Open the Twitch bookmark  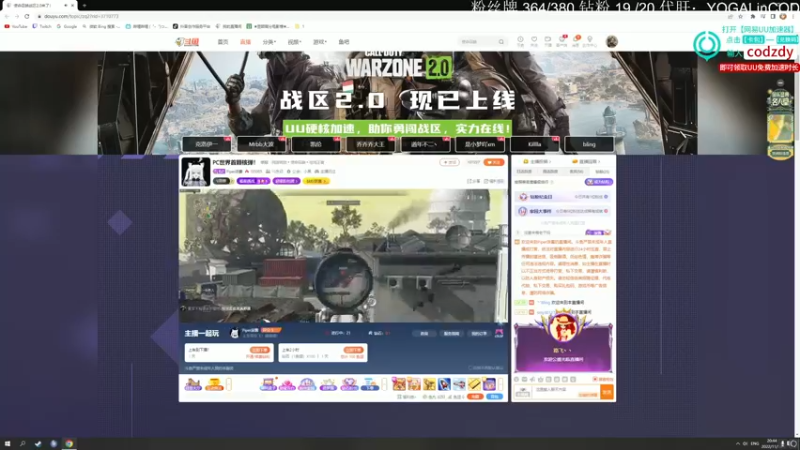(x=42, y=26)
